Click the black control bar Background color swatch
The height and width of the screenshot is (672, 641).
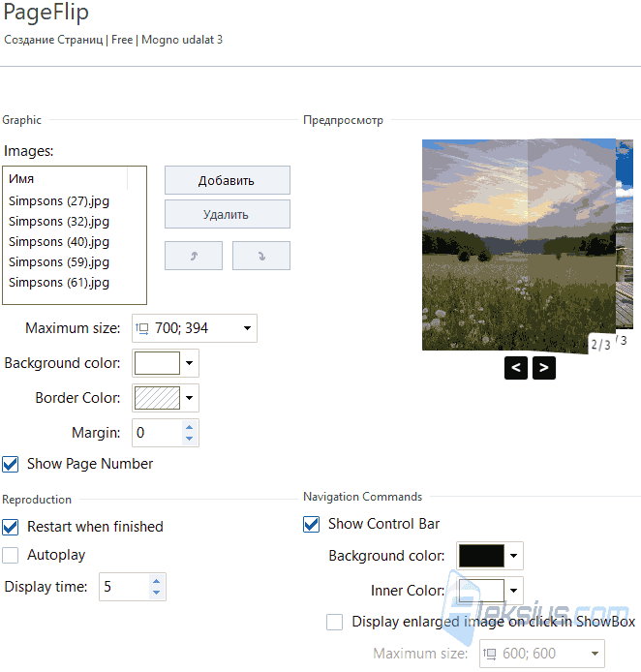(x=481, y=556)
